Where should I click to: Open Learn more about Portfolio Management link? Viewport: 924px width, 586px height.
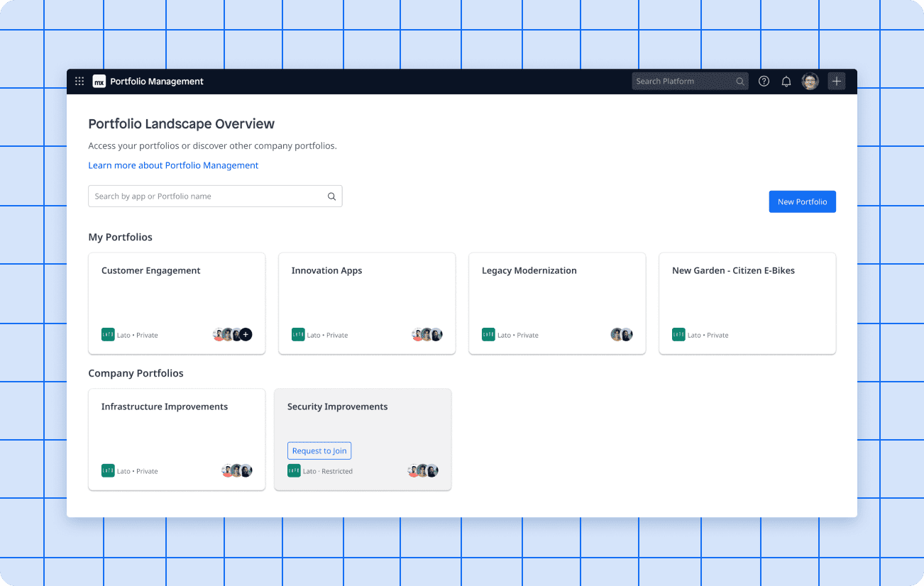point(173,165)
